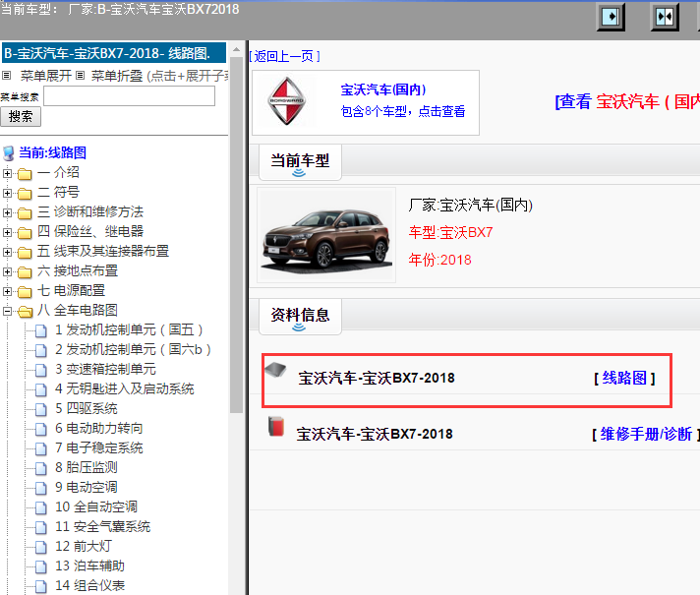The height and width of the screenshot is (595, 700).
Task: Click page icon of 7 电子稳定系统
Action: coord(41,448)
